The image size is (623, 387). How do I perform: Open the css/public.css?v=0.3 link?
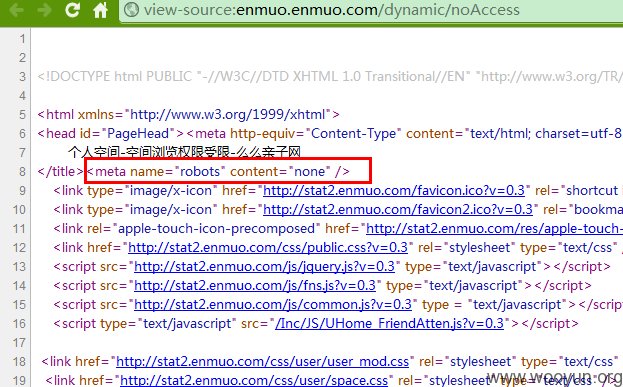[268, 248]
